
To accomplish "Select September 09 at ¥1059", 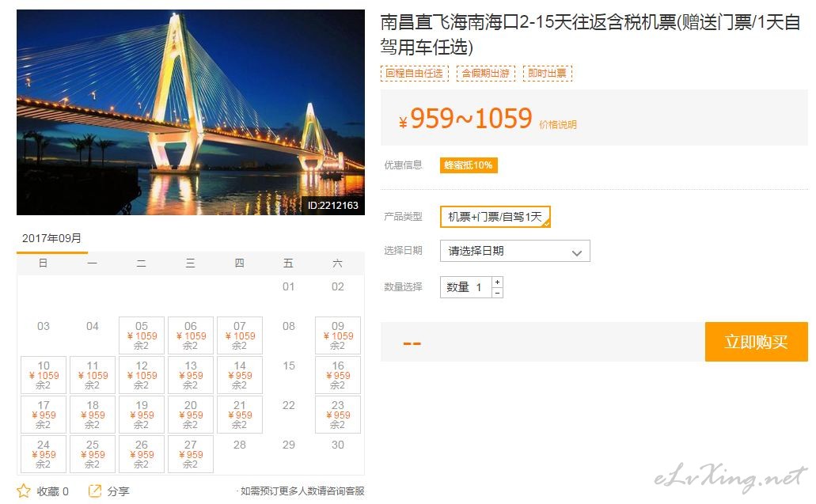I will click(338, 335).
